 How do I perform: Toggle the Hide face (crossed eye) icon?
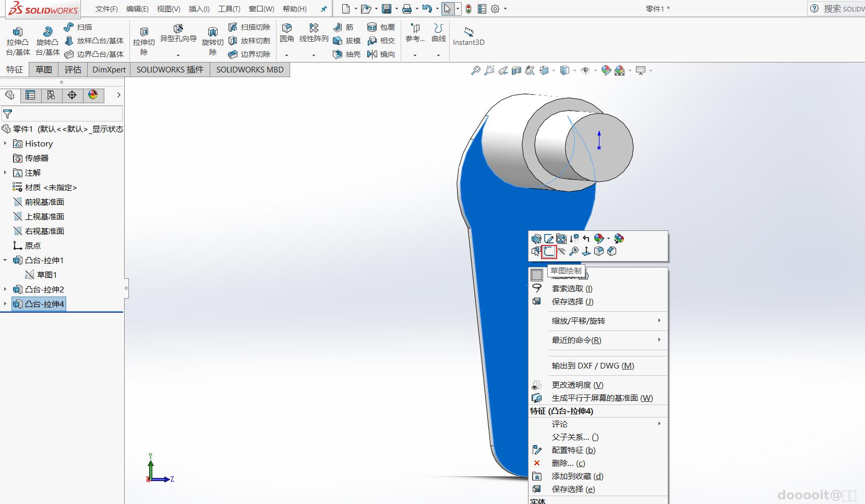point(561,252)
